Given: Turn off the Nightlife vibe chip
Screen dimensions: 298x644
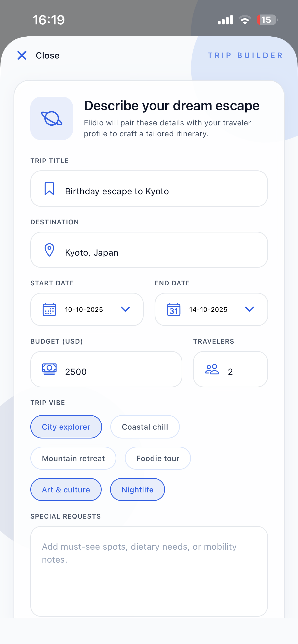Looking at the screenshot, I should point(138,490).
